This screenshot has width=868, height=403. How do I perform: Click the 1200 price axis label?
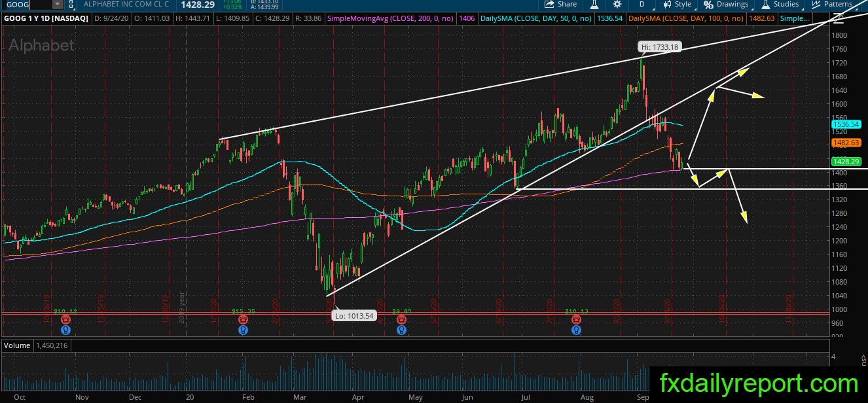click(x=839, y=241)
